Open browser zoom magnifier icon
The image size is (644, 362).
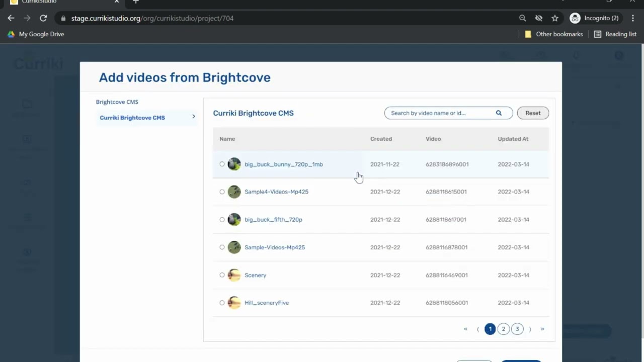(523, 18)
